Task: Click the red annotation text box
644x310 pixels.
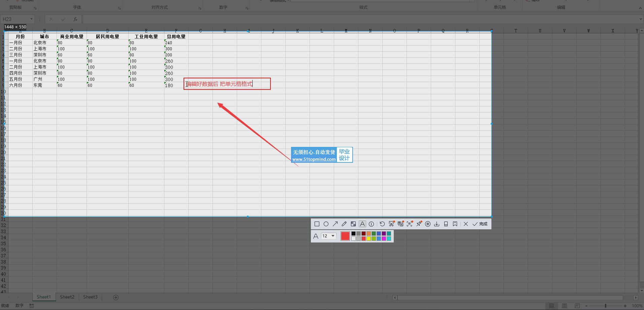Action: pos(227,84)
